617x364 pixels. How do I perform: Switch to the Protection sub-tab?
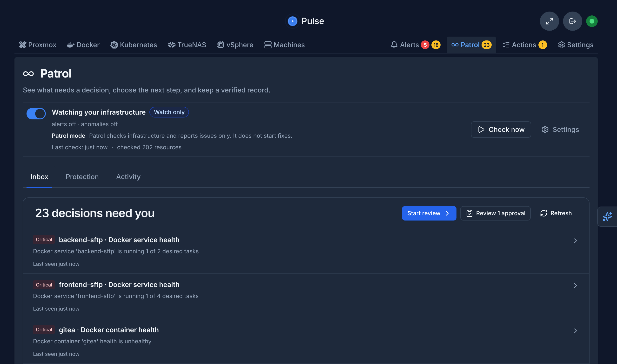(82, 177)
